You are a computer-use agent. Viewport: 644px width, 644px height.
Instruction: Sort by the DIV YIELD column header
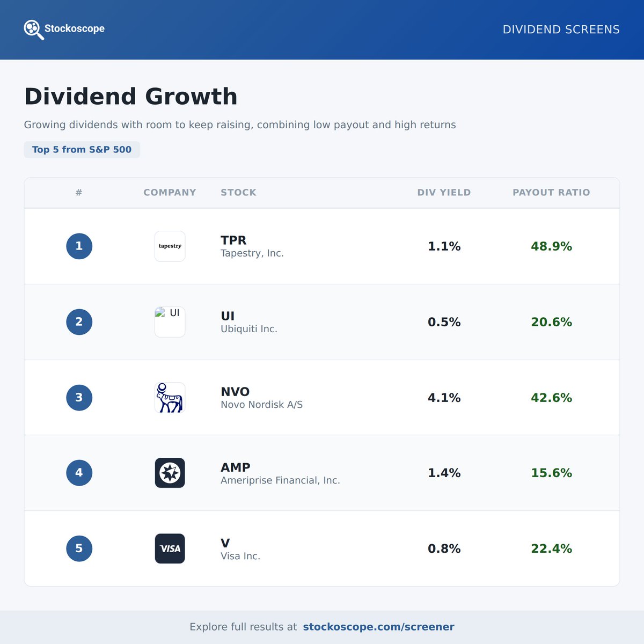pyautogui.click(x=444, y=193)
